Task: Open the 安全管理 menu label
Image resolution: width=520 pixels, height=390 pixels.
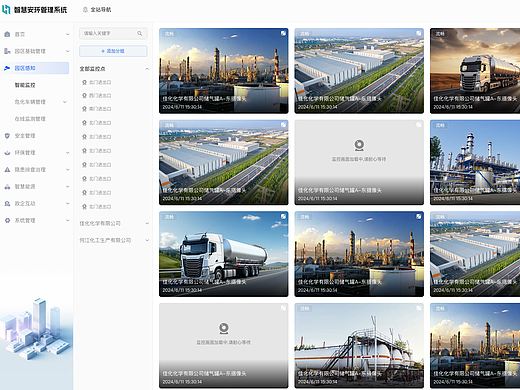Action: point(25,136)
